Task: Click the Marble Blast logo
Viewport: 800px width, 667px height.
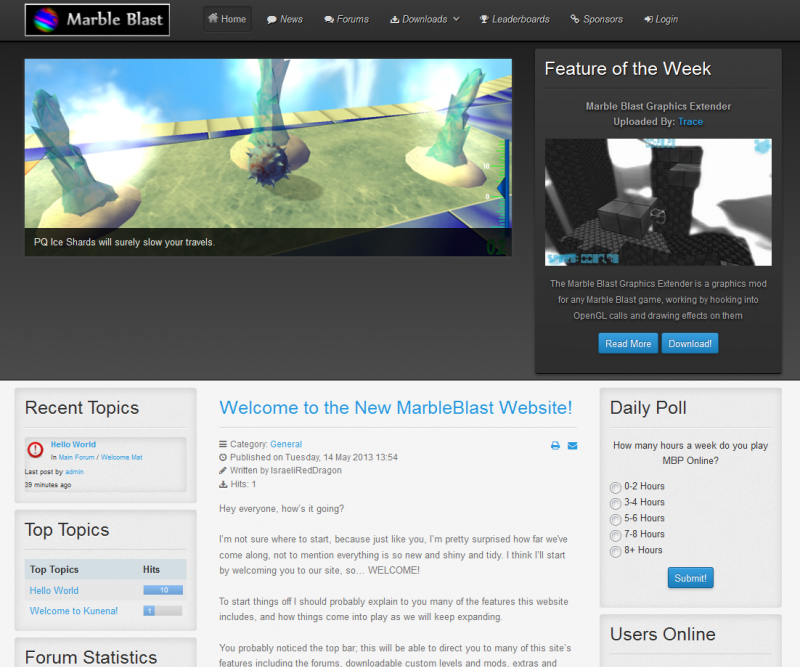Action: (97, 20)
